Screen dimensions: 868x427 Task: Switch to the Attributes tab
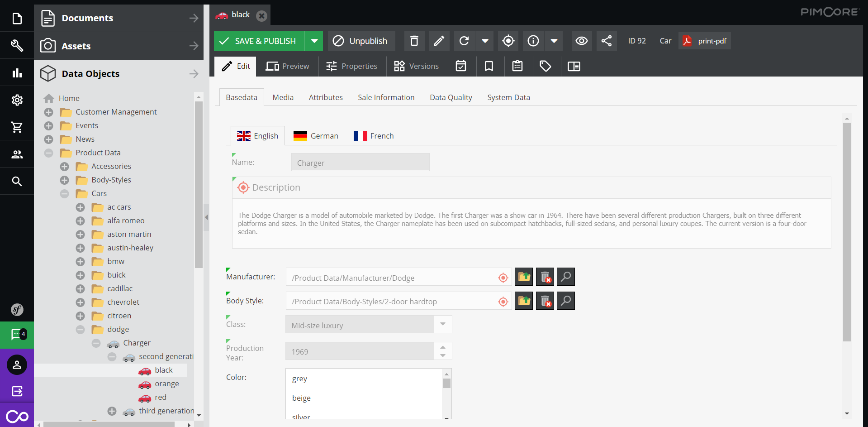click(326, 97)
